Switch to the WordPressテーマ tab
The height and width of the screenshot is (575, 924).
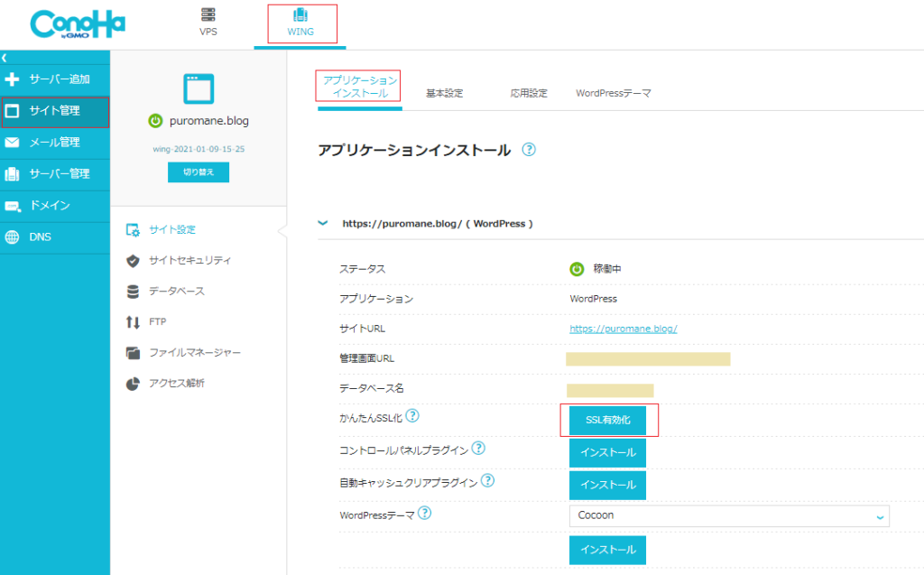pos(614,93)
